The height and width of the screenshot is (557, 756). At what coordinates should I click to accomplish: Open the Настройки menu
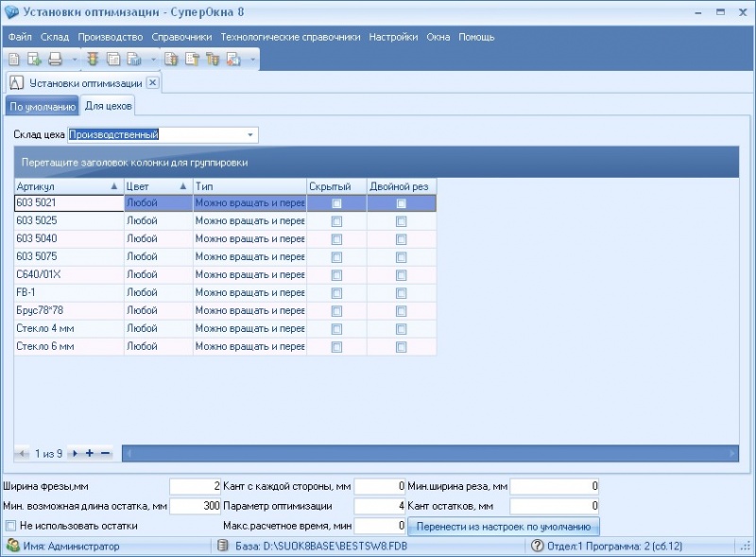coord(393,37)
